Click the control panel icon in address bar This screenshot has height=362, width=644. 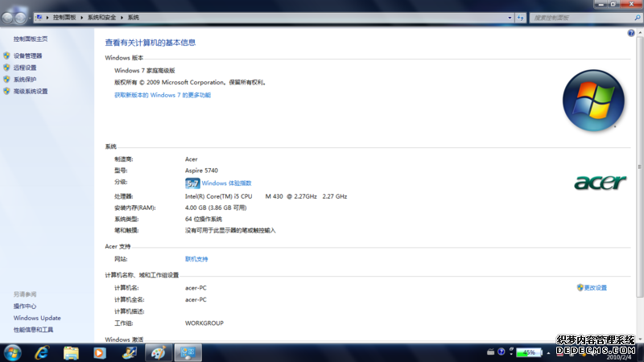coord(39,18)
